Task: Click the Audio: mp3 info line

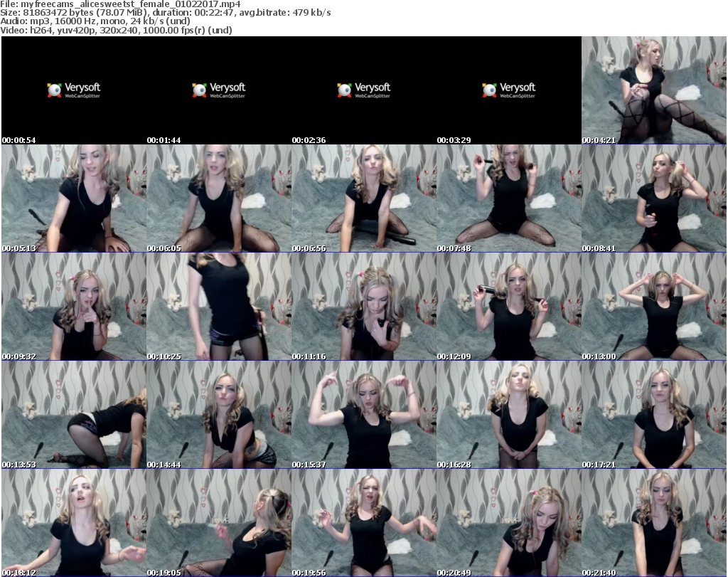Action: [95, 21]
